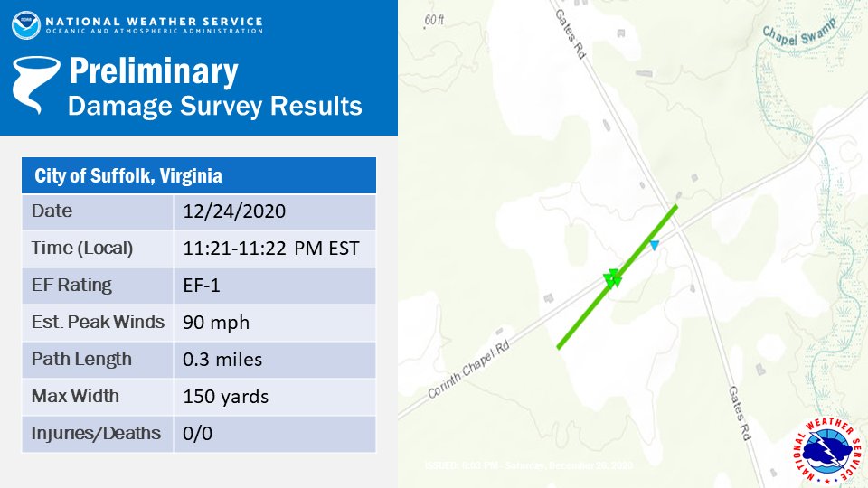Click the lower Gates Rd label
Image resolution: width=868 pixels, height=488 pixels.
(x=740, y=413)
